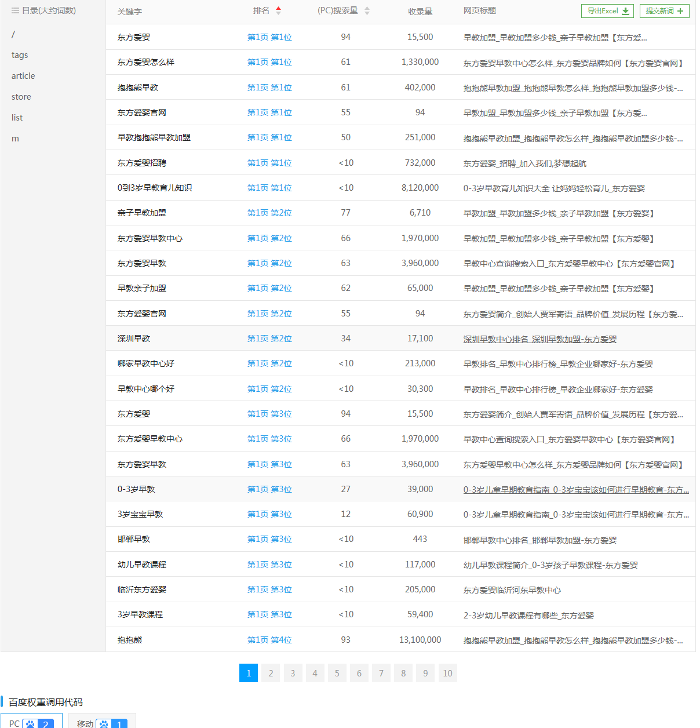Select article in the left sidebar
Image resolution: width=700 pixels, height=728 pixels.
tap(23, 75)
